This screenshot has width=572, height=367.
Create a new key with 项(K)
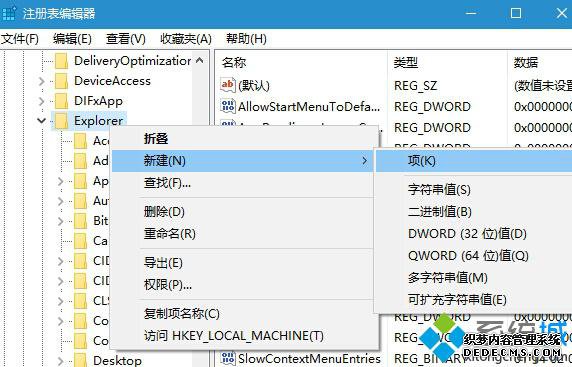(474, 161)
